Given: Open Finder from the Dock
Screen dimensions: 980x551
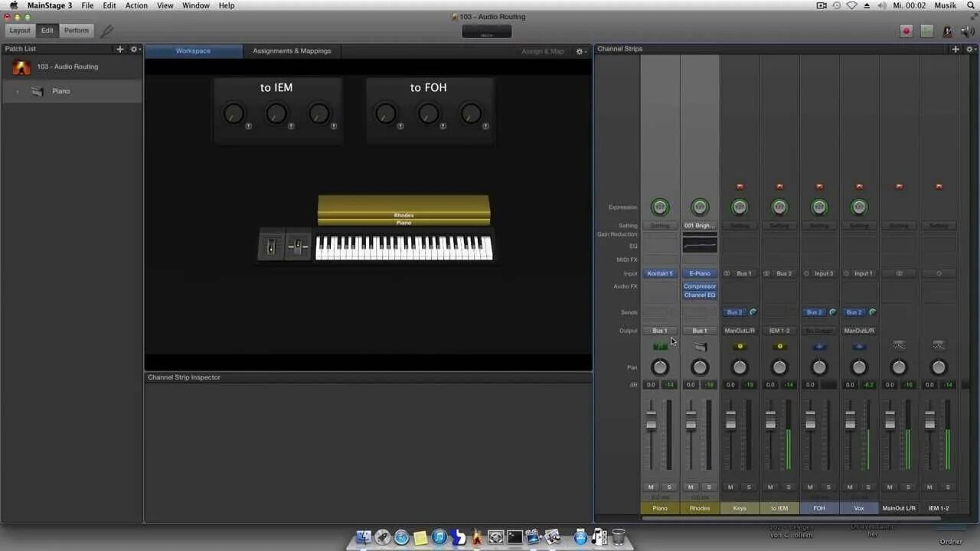Looking at the screenshot, I should (364, 537).
